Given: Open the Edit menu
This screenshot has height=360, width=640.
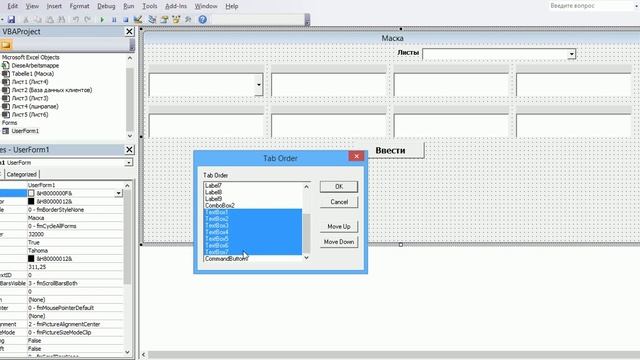Looking at the screenshot, I should pos(13,6).
